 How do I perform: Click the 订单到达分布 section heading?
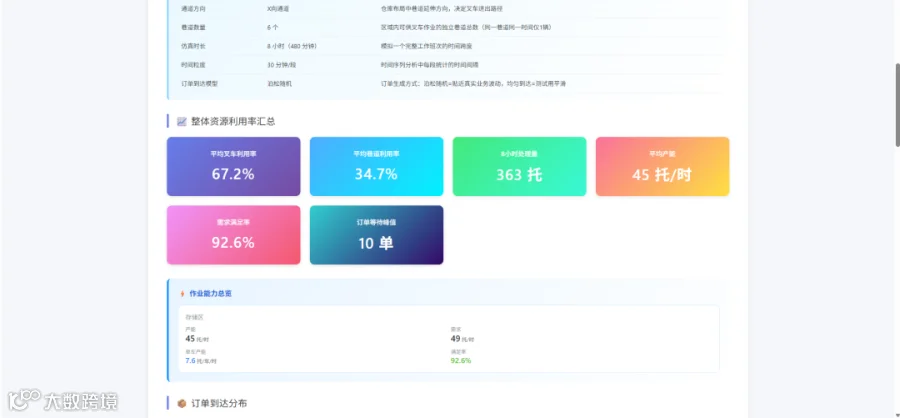219,403
